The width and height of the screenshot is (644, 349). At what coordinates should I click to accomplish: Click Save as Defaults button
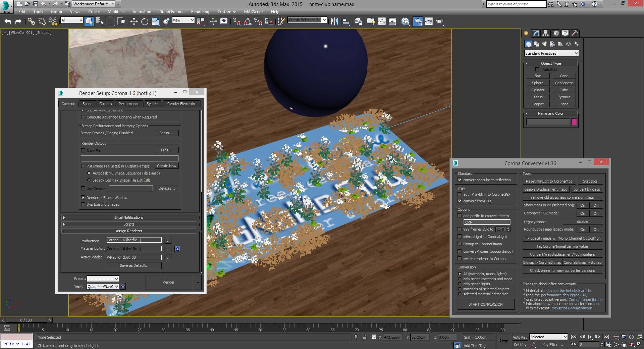[x=133, y=265]
